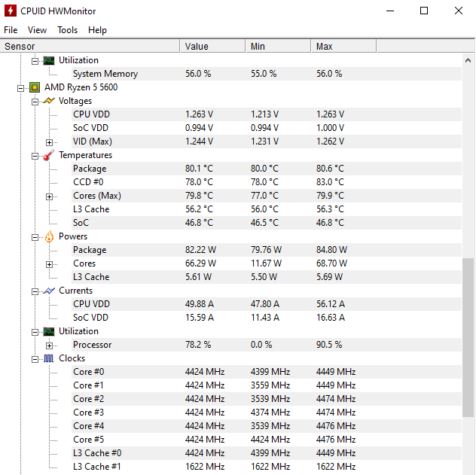Viewport: 476px width, 475px height.
Task: Click the 49.88 A CPU VDD current value
Action: (200, 304)
